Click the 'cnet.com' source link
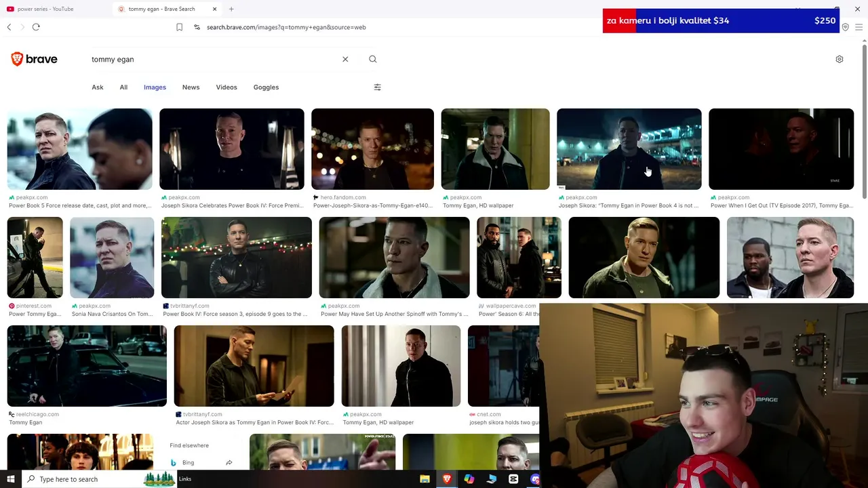 488,414
